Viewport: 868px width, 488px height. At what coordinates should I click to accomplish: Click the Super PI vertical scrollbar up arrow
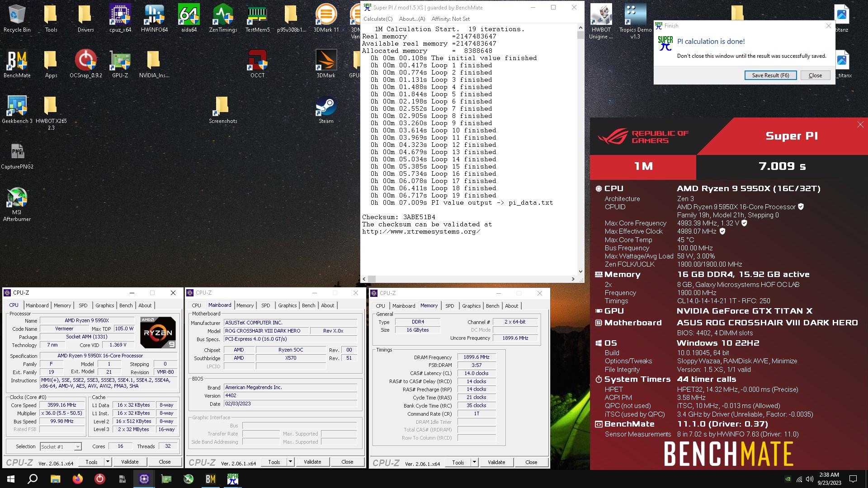[x=580, y=28]
